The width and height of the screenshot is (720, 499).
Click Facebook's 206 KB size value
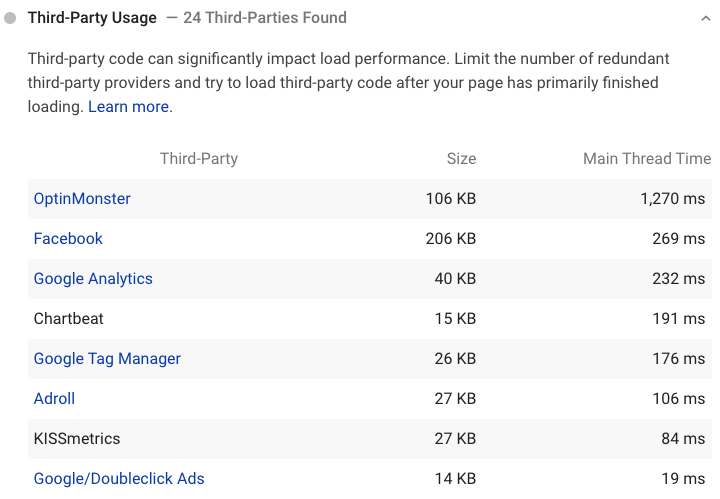(450, 239)
